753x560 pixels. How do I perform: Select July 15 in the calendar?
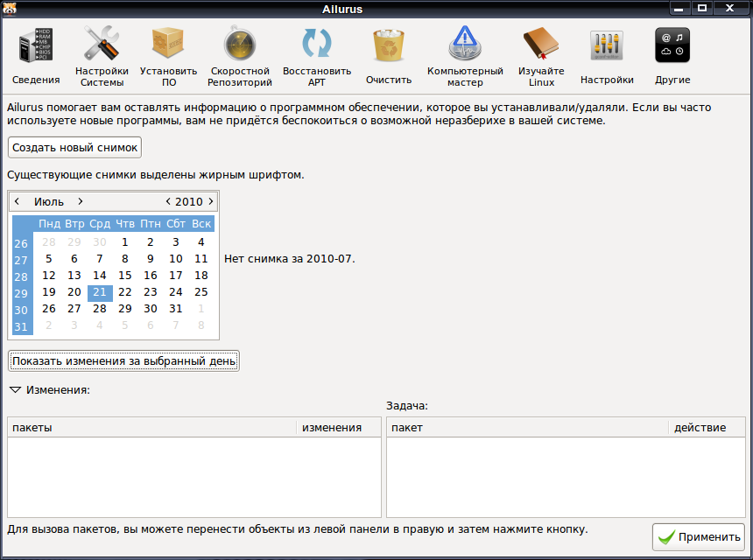click(x=125, y=276)
